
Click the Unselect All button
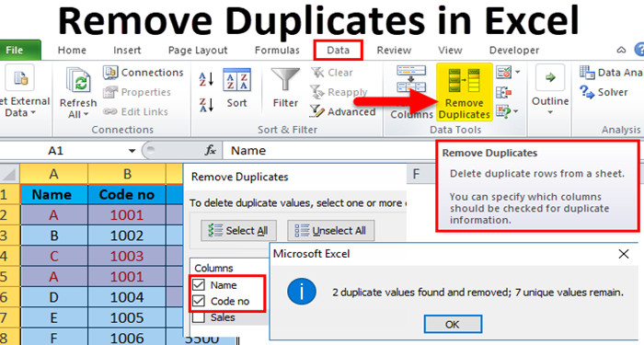click(x=330, y=230)
